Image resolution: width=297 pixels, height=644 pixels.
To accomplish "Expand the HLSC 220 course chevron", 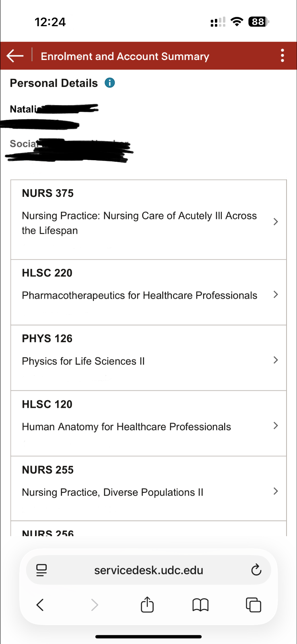I will point(276,295).
